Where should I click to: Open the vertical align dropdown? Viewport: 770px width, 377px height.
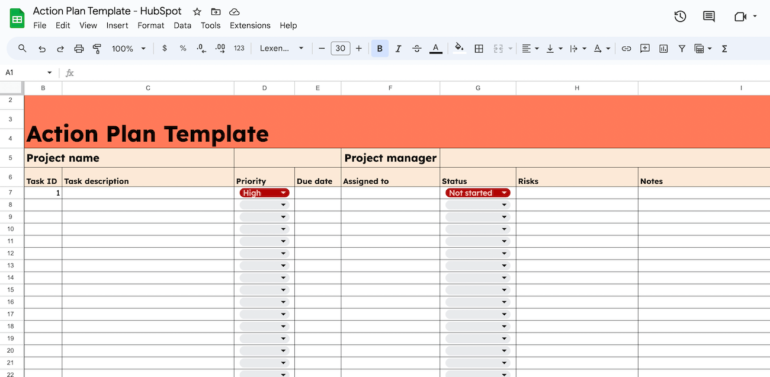[555, 49]
